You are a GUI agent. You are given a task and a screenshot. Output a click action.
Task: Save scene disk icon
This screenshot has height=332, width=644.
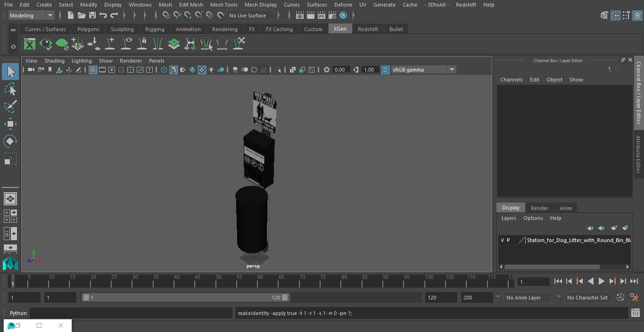click(x=92, y=16)
